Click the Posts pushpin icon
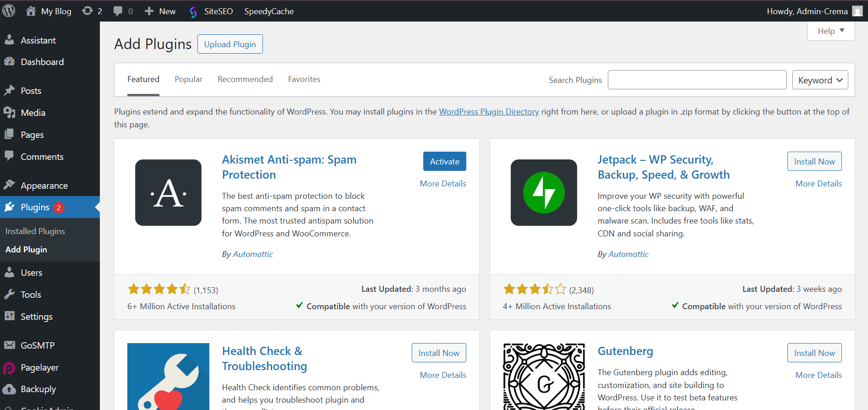 (x=9, y=90)
